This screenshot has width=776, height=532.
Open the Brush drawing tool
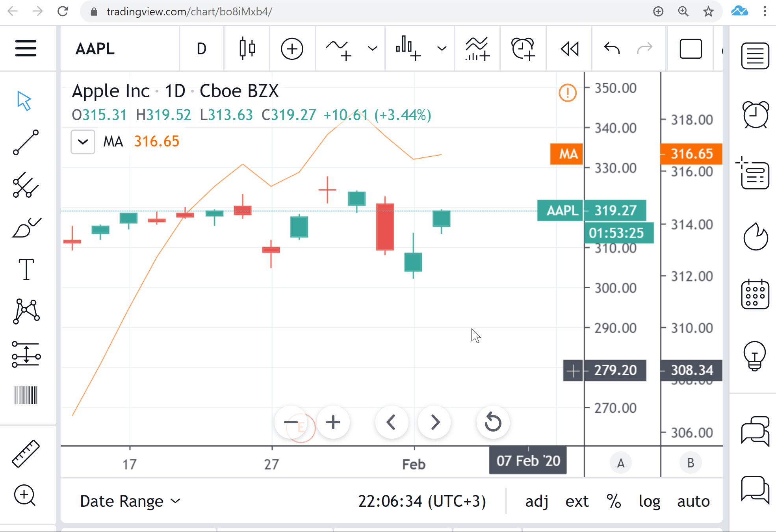coord(26,228)
